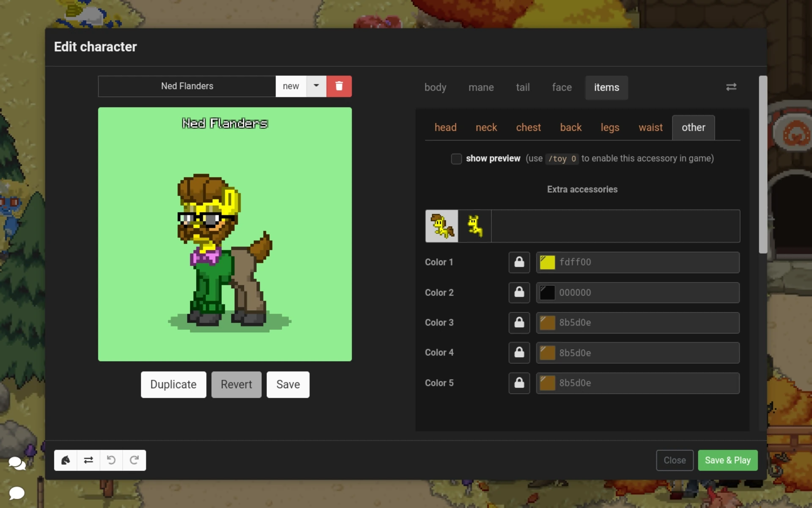The height and width of the screenshot is (508, 812).
Task: Click the undo arrow icon
Action: (111, 460)
